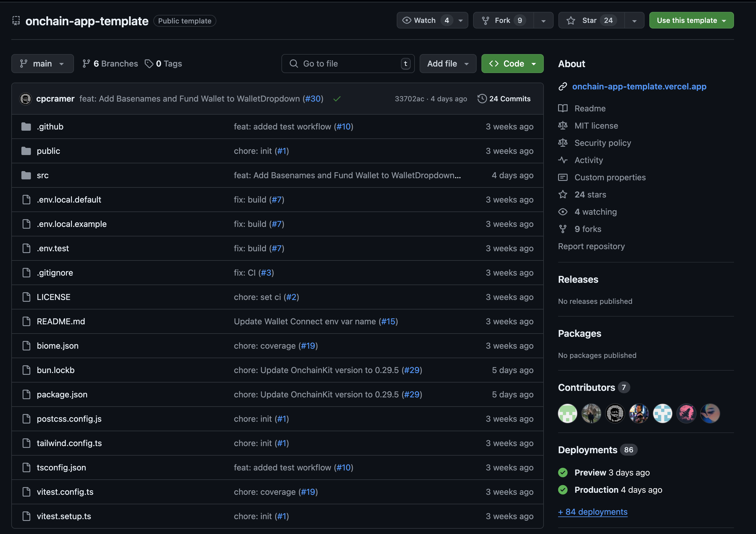Open the Add file dropdown

click(x=448, y=64)
